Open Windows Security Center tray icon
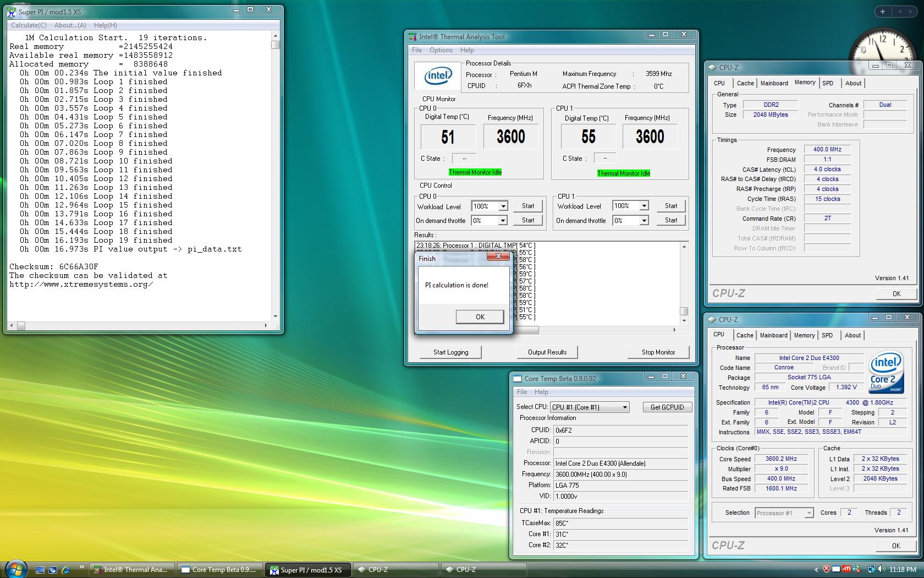 tap(826, 569)
